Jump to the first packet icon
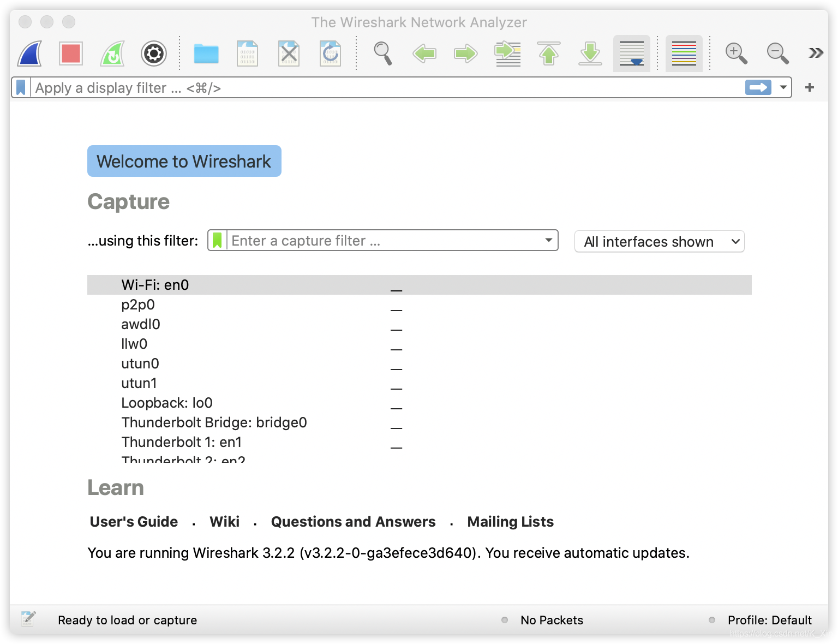Screen dimensions: 838x644 [549, 53]
